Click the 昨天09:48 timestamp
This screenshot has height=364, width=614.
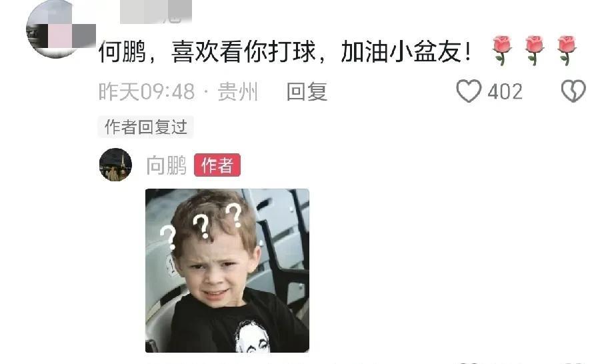(147, 91)
